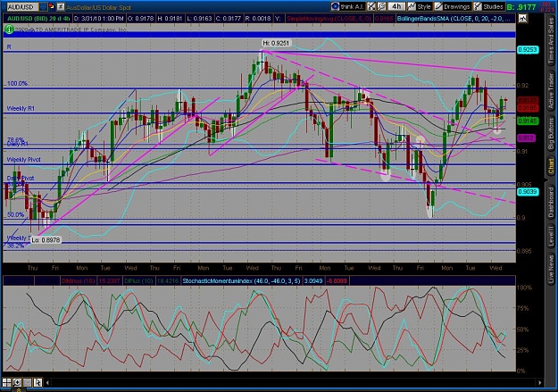Click the BollingerBandsSMA study label
This screenshot has width=558, height=392.
pyautogui.click(x=455, y=18)
